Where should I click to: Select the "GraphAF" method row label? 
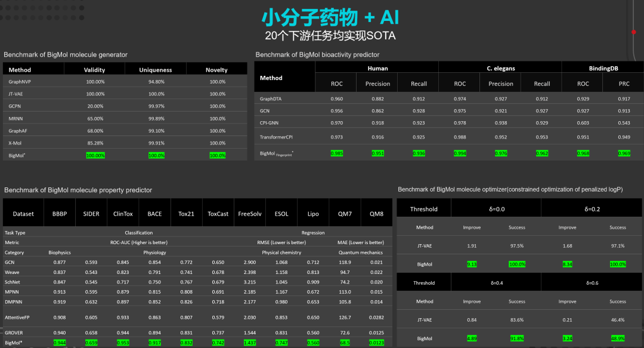[x=18, y=131]
